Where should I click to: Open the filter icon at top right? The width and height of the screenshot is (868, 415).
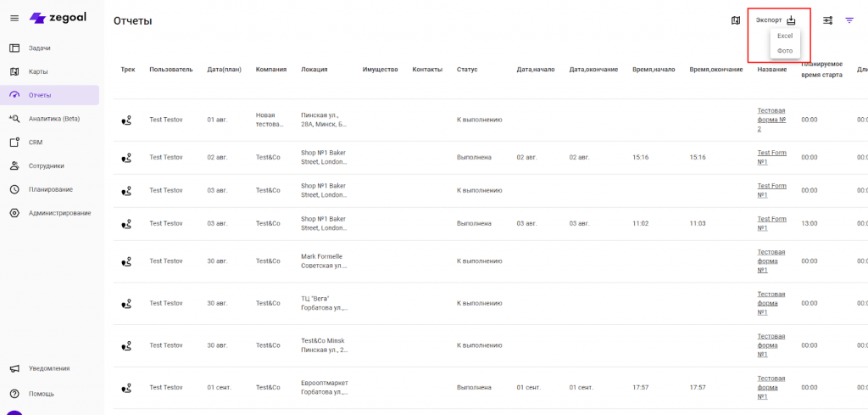849,20
